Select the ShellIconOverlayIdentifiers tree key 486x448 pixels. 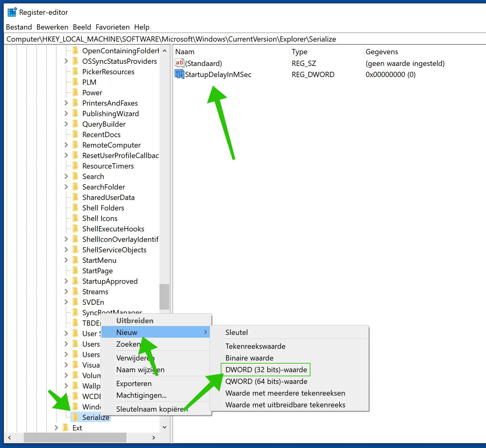[x=120, y=239]
